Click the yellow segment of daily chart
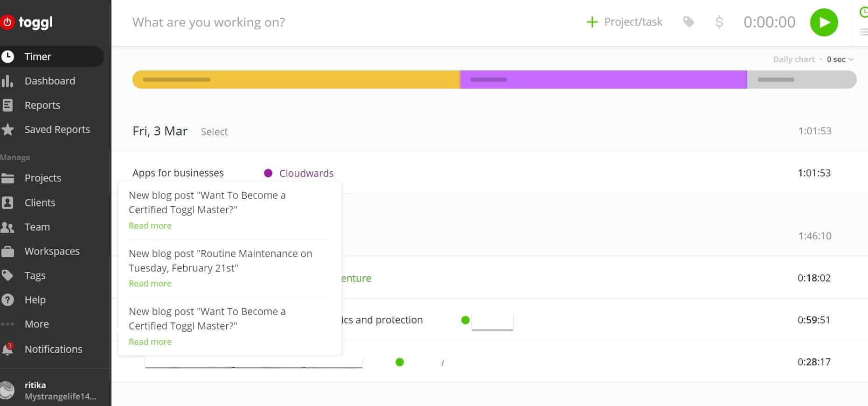This screenshot has width=868, height=406. click(x=296, y=79)
